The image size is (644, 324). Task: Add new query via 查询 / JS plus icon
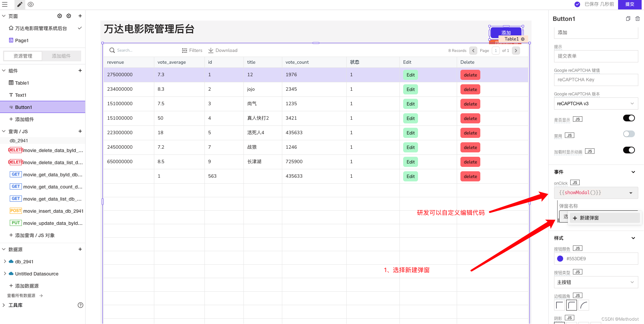pyautogui.click(x=80, y=131)
